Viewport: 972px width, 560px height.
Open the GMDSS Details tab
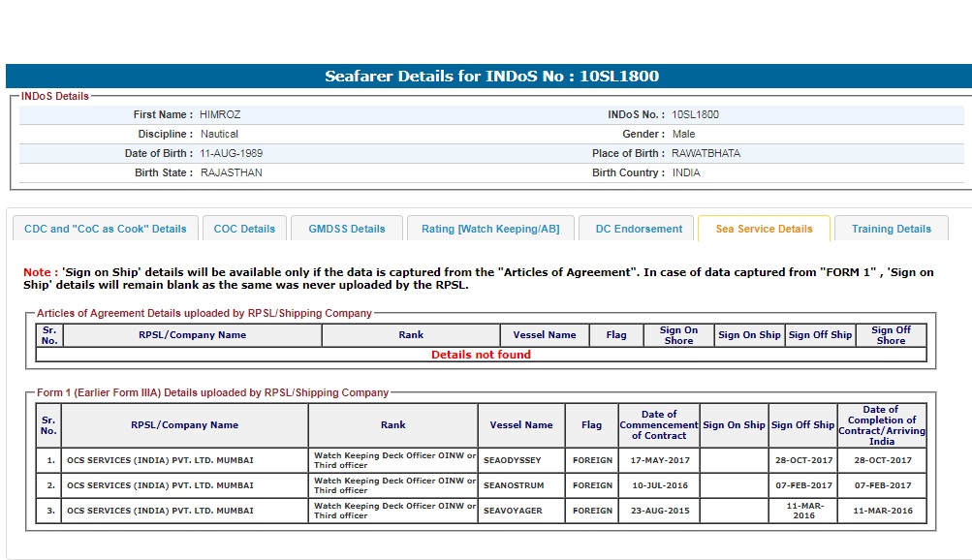pos(347,229)
